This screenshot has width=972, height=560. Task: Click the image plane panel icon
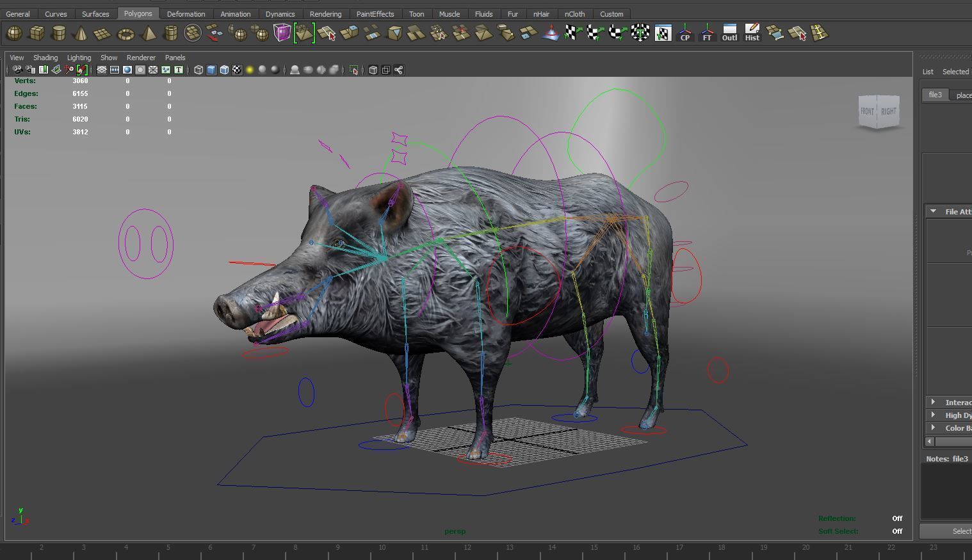56,70
